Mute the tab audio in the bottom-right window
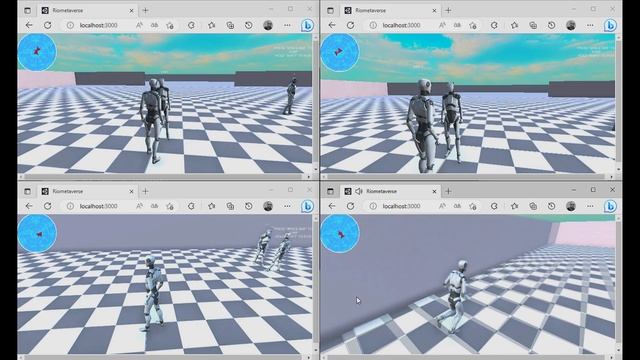This screenshot has height=360, width=640. tap(359, 191)
